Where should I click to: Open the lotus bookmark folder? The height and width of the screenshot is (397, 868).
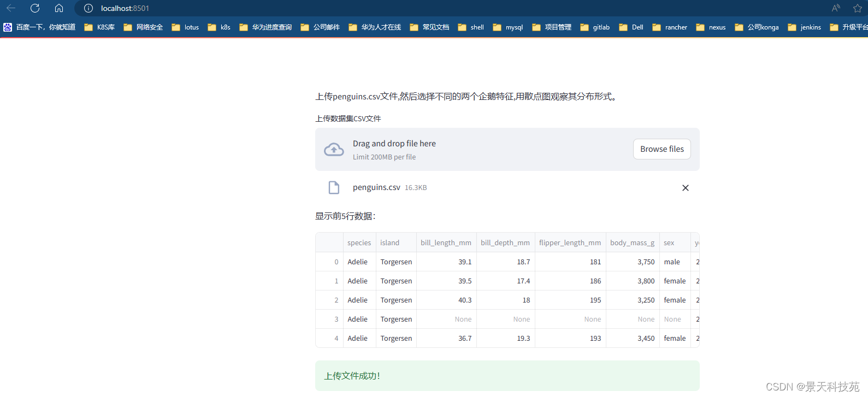[x=185, y=27]
